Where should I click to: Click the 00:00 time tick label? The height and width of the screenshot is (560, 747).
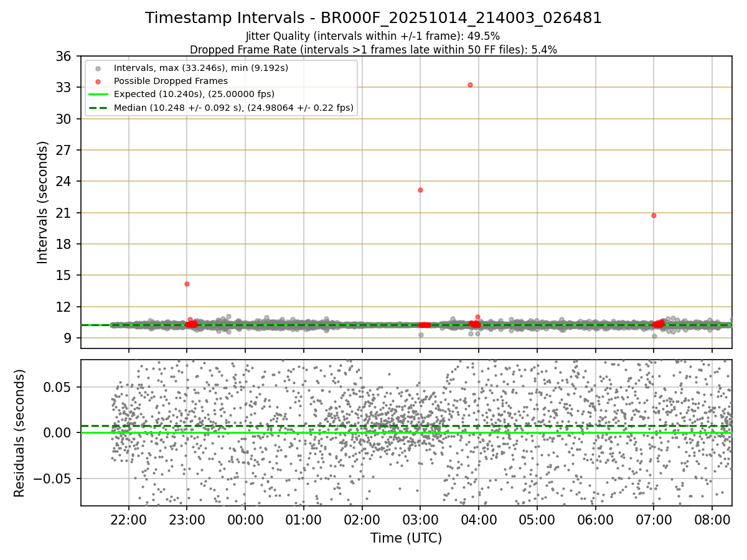pos(245,520)
